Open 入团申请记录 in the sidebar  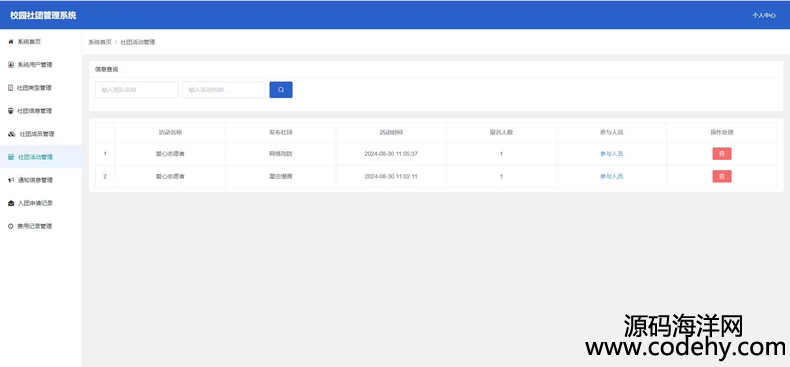[x=41, y=203]
